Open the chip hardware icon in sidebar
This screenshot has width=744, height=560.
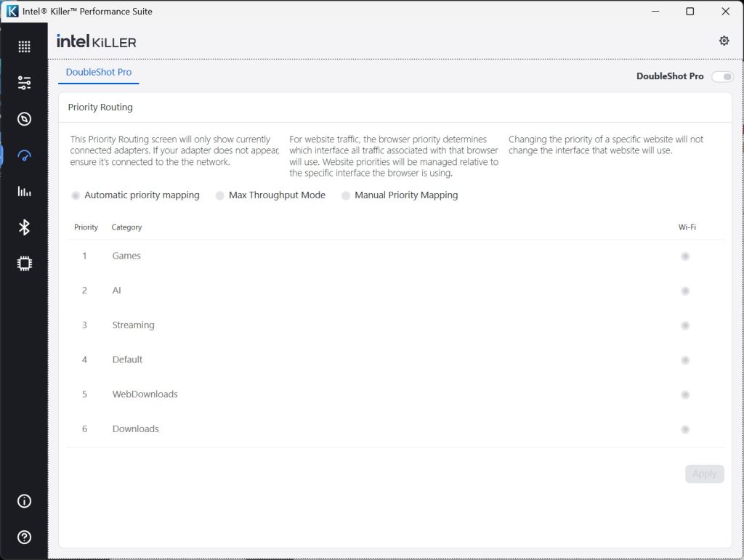[x=24, y=264]
